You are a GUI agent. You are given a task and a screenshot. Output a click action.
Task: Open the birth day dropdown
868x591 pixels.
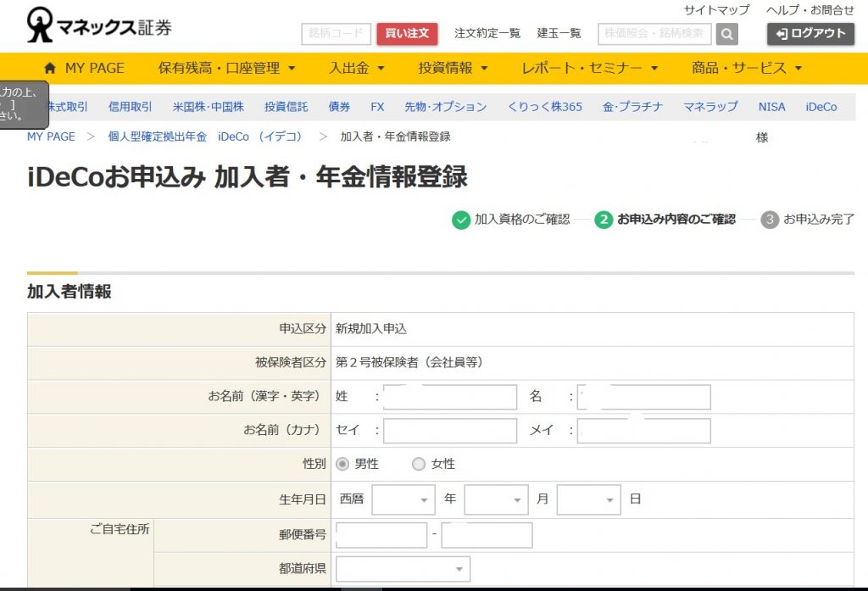tap(588, 499)
